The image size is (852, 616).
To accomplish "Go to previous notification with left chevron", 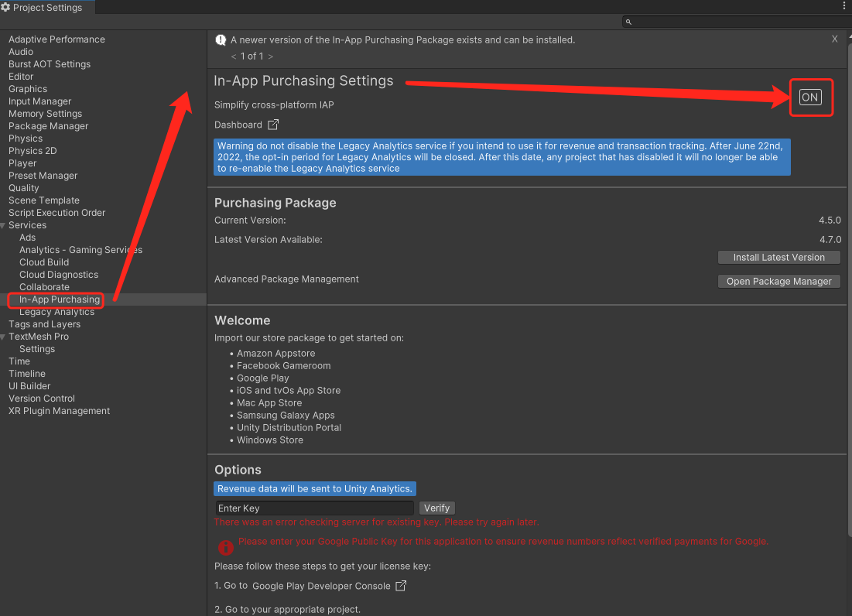I will (234, 56).
